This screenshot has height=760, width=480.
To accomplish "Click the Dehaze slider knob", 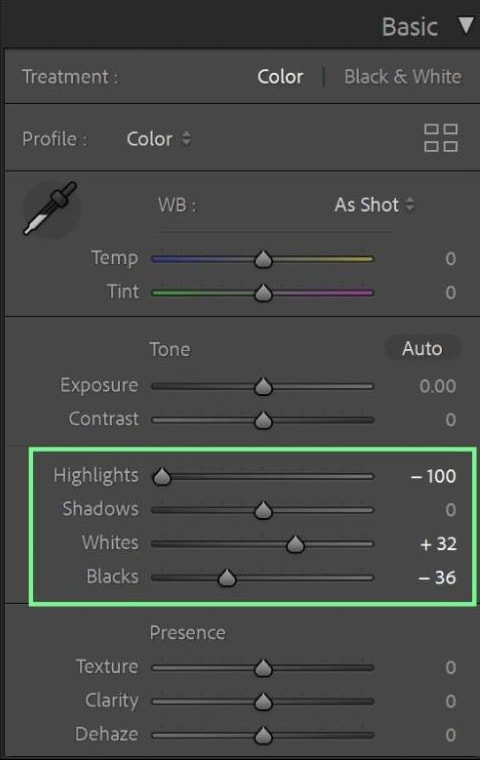I will tap(263, 735).
